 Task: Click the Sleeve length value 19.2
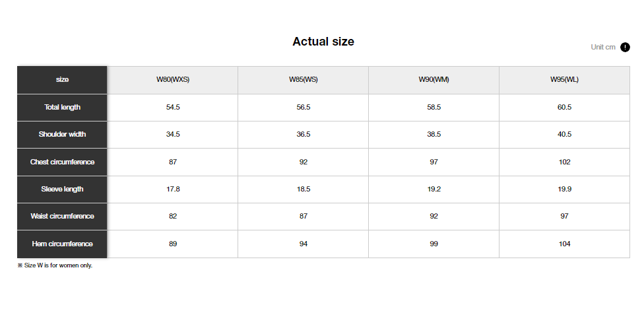coord(434,189)
